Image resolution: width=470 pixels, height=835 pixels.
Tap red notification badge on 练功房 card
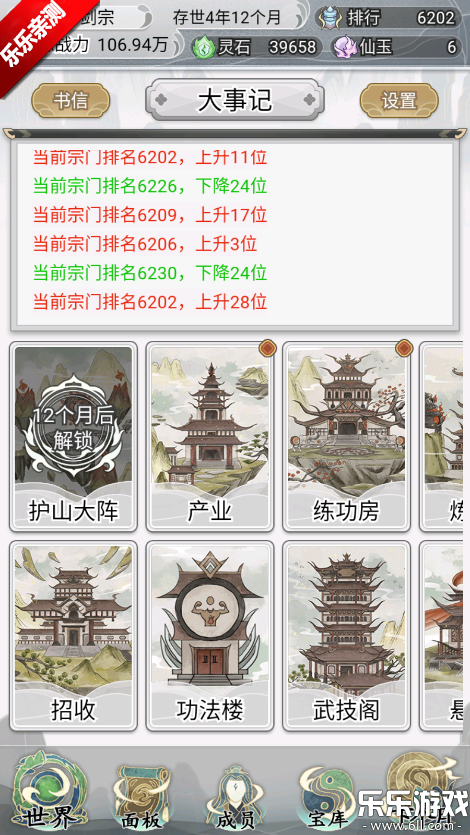(405, 349)
